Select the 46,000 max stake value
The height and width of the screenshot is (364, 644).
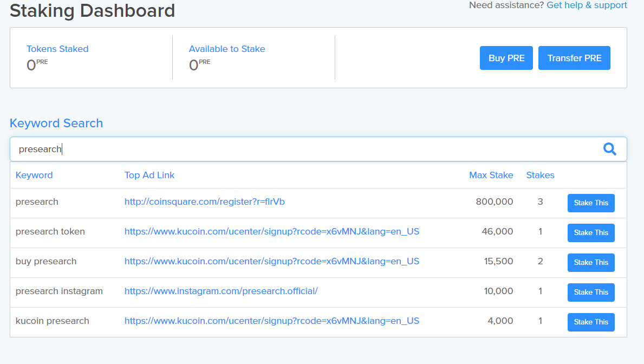(x=497, y=231)
